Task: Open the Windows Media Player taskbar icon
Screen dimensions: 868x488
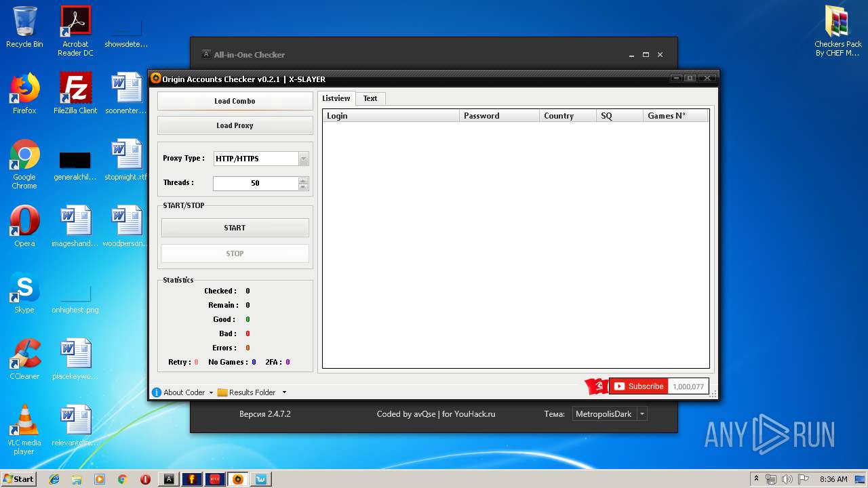Action: (x=100, y=479)
